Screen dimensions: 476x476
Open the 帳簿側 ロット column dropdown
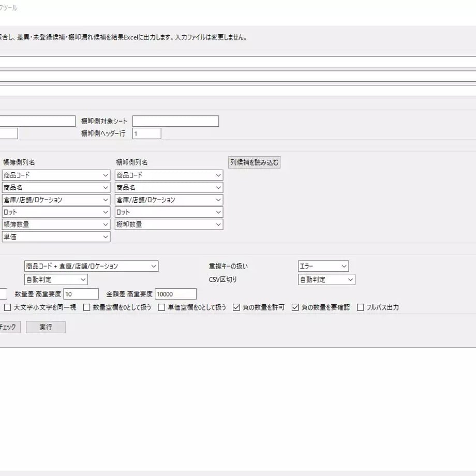(56, 212)
